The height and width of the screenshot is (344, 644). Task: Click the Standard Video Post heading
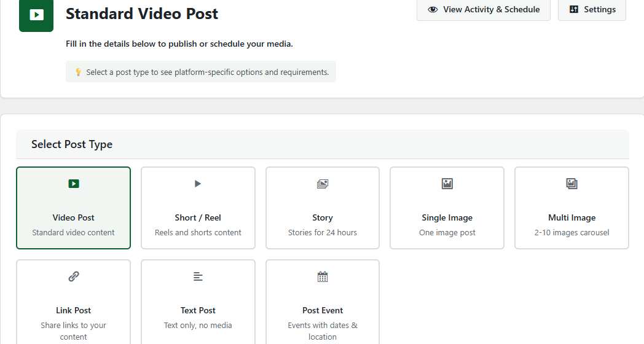coord(142,14)
